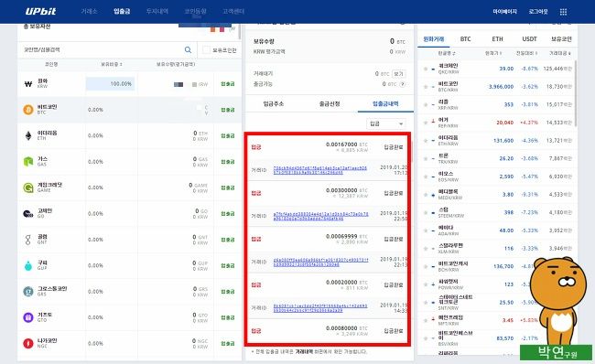
Task: Open the 고객센터 menu in top navigation
Action: coord(233,11)
